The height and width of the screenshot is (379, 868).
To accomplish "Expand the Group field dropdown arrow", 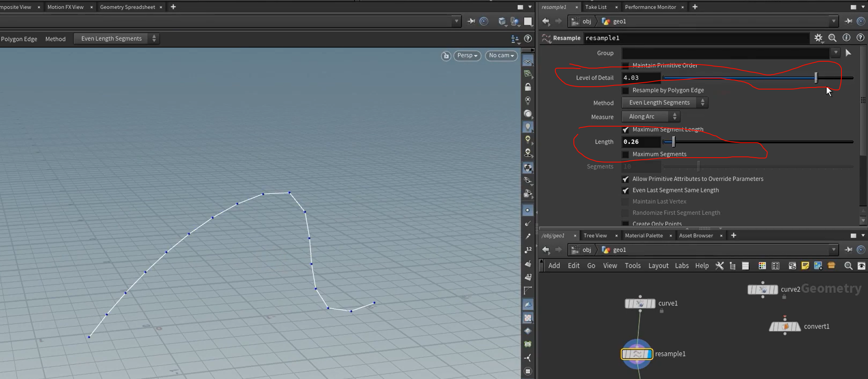I will coord(836,53).
